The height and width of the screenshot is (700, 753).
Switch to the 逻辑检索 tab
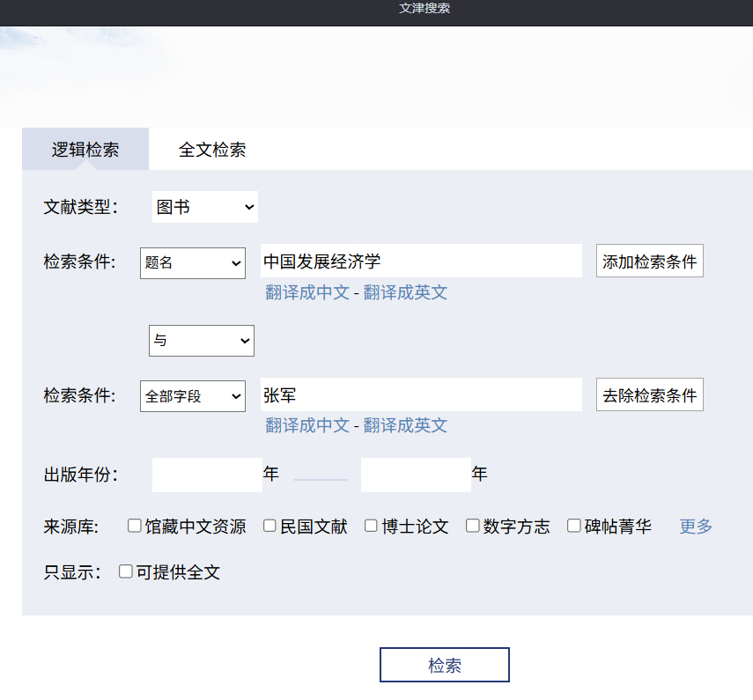(x=85, y=150)
